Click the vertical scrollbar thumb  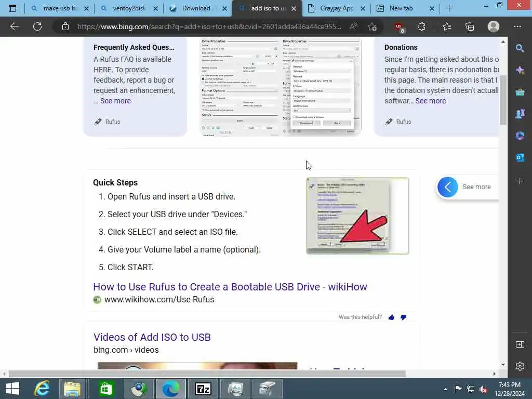[x=503, y=100]
